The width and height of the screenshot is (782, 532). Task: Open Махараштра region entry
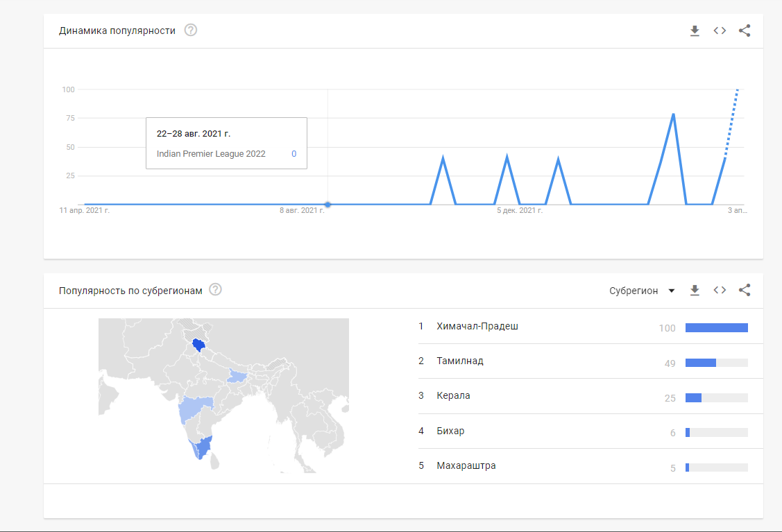coord(583,466)
